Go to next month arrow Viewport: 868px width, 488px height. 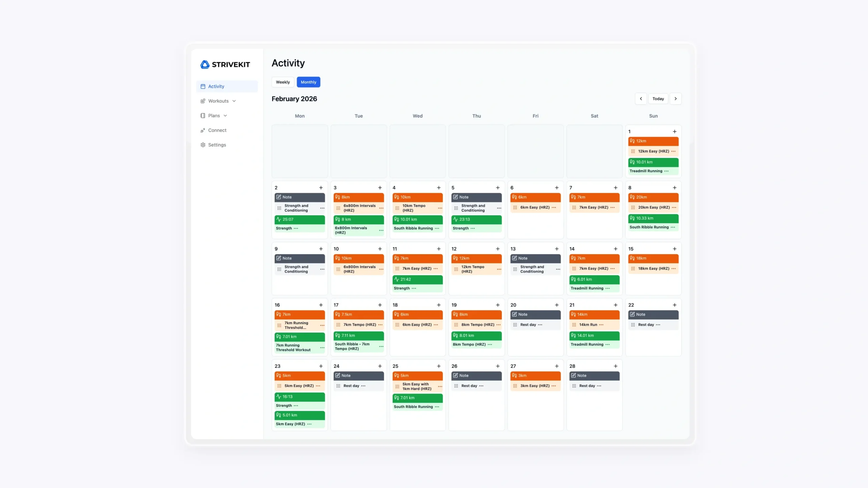[675, 99]
